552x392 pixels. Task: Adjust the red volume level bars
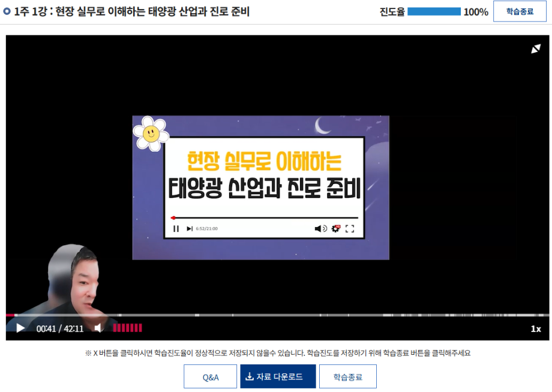[x=127, y=328]
